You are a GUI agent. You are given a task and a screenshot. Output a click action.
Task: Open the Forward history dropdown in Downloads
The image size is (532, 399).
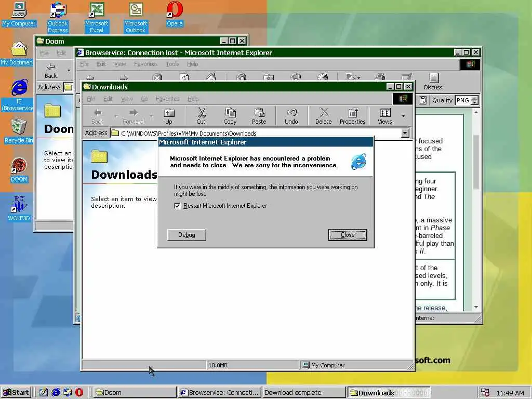click(151, 116)
